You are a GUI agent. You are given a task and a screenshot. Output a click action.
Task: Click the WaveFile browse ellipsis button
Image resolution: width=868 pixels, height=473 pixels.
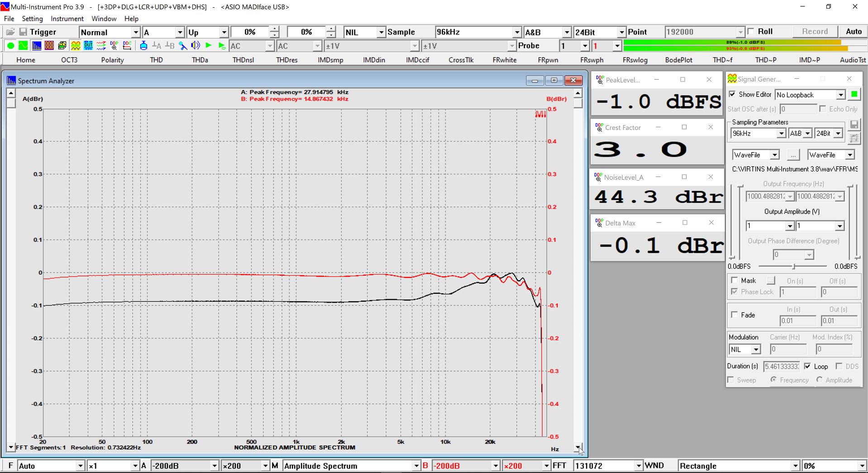pyautogui.click(x=793, y=155)
